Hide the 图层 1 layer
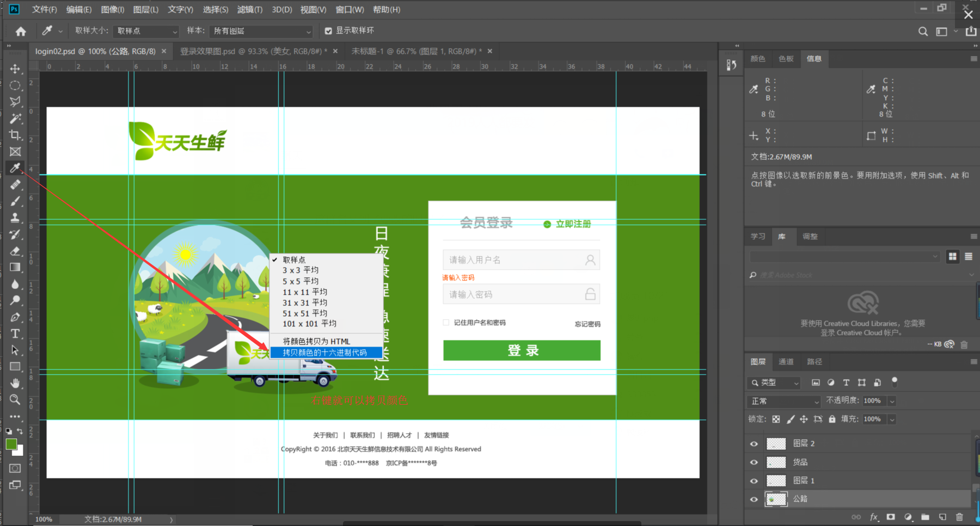980x526 pixels. click(754, 481)
